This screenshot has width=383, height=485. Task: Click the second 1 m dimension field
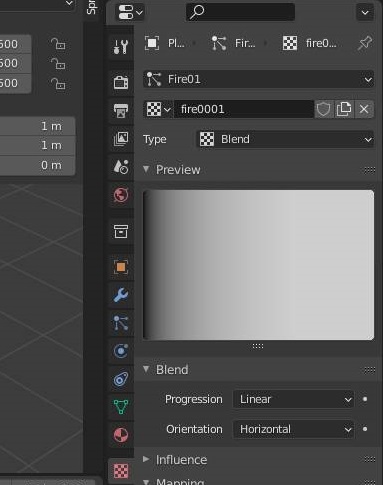(37, 145)
